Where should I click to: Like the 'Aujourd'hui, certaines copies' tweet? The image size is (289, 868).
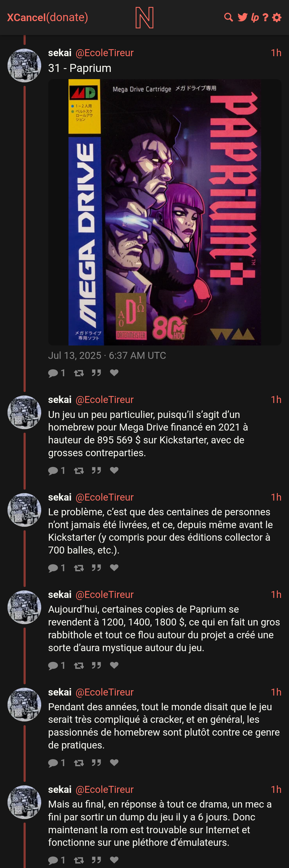tap(114, 665)
